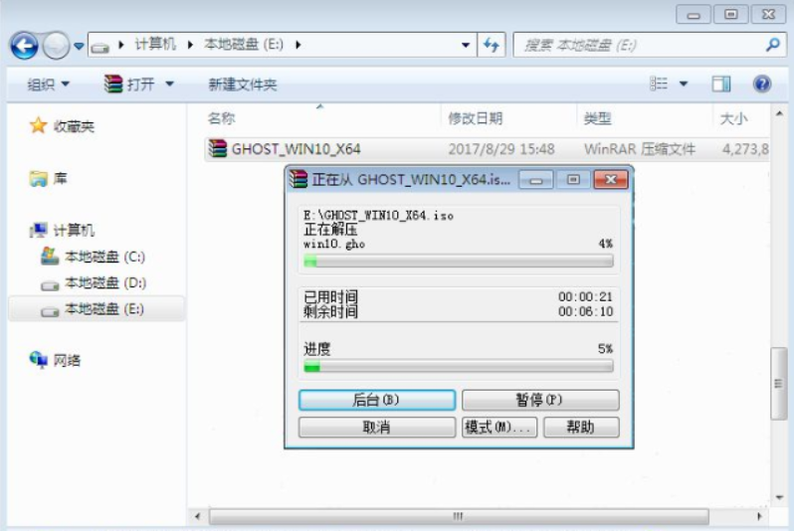Viewport: 794px width, 532px height.
Task: Click the magnifier search icon
Action: tap(773, 45)
